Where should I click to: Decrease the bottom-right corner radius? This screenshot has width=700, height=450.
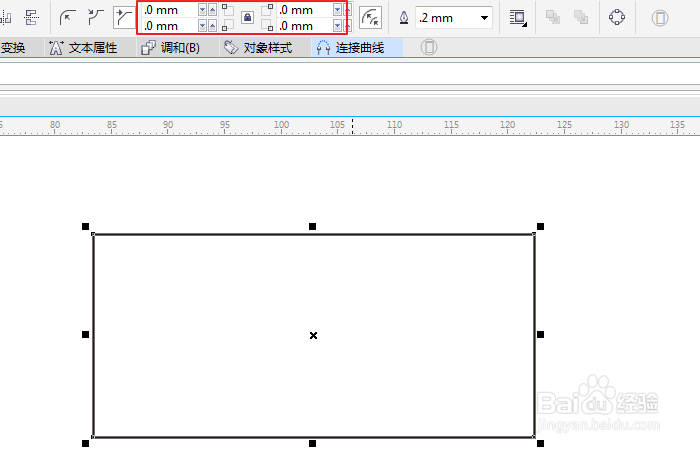338,26
